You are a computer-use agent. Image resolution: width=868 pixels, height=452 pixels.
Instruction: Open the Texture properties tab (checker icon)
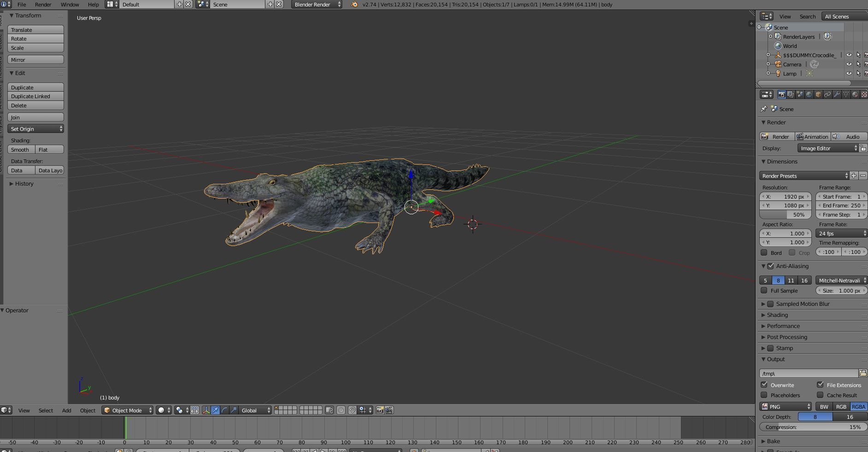click(x=864, y=94)
